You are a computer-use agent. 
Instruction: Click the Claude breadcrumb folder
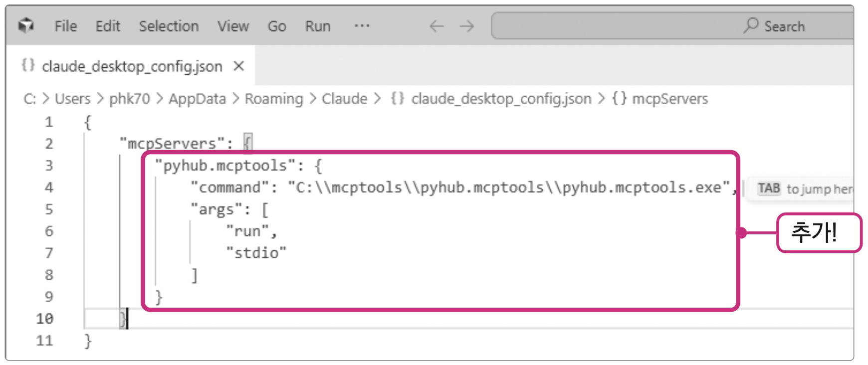(344, 99)
